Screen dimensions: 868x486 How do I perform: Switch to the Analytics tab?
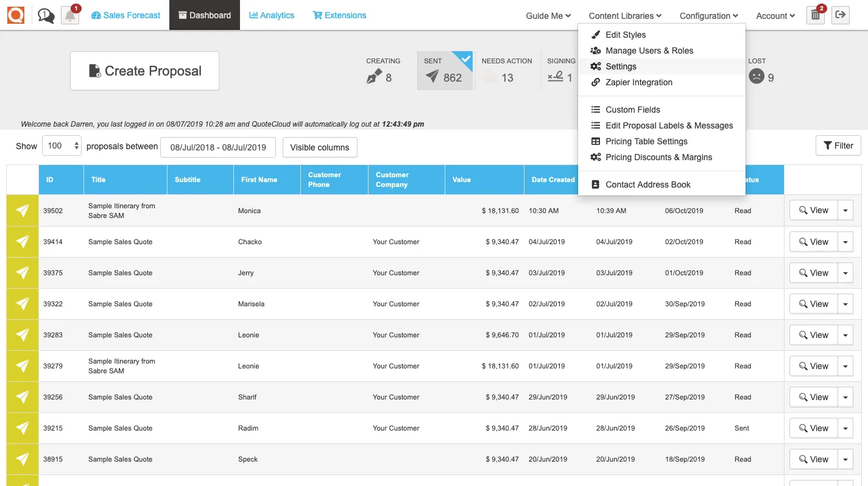(272, 15)
